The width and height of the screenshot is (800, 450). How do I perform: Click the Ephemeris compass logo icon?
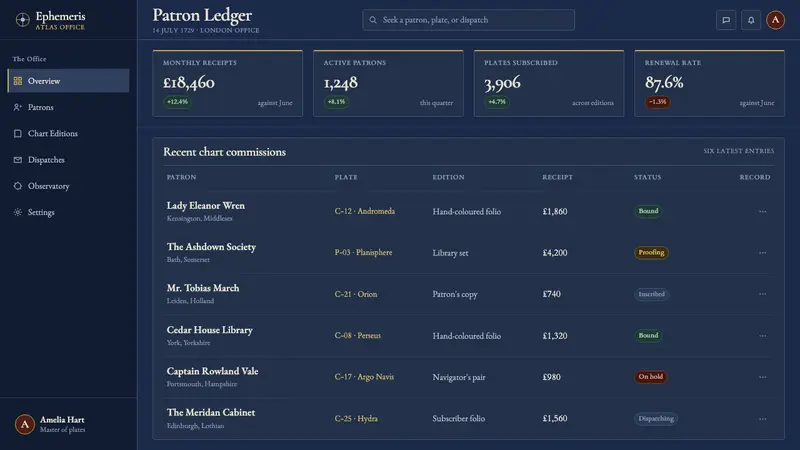pos(22,20)
